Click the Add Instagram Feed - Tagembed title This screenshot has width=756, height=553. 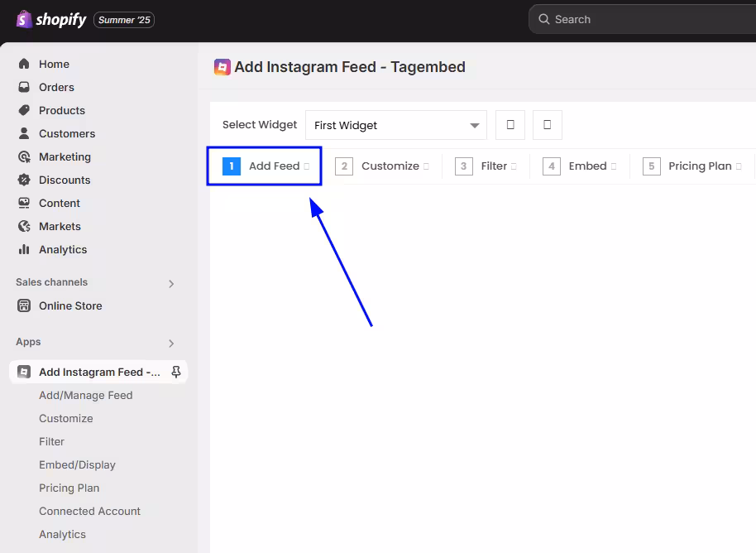click(350, 66)
